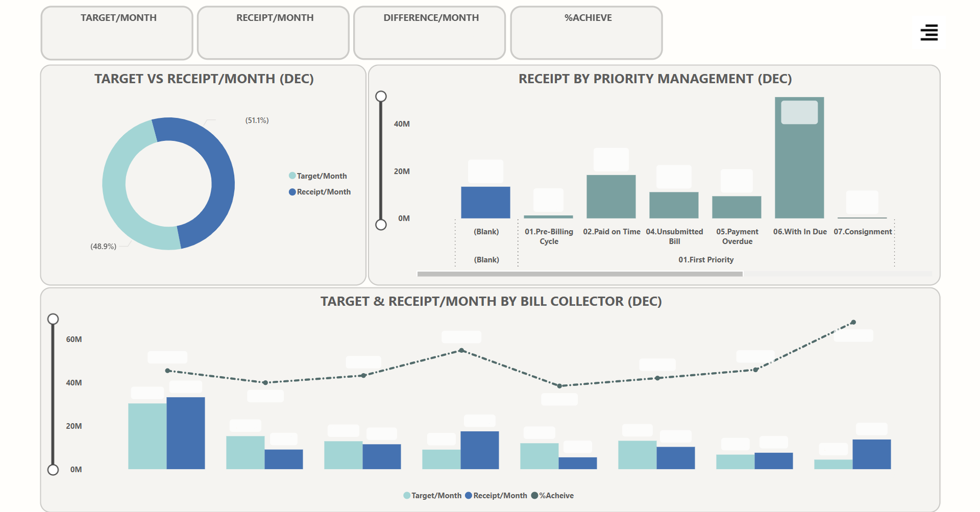The width and height of the screenshot is (980, 512).
Task: Click %Acheive in bill collector chart legend
Action: tap(552, 496)
